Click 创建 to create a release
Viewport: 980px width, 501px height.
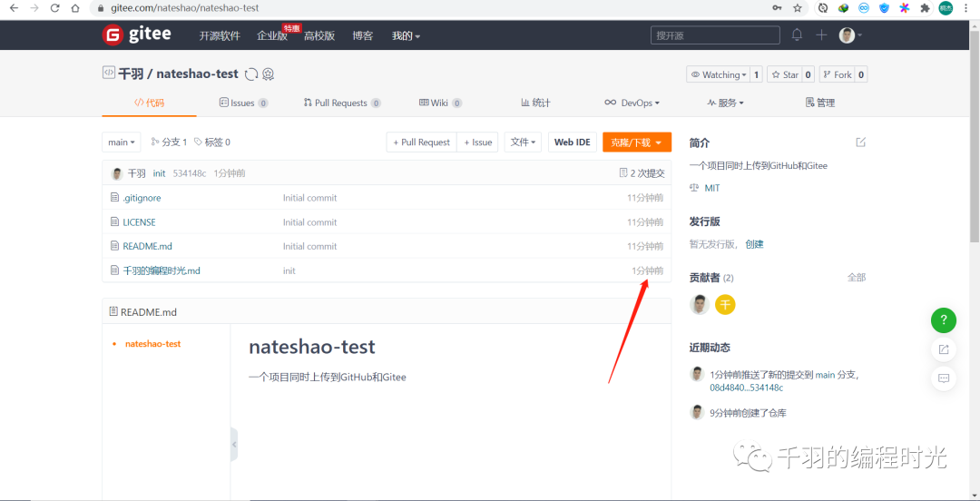[754, 244]
